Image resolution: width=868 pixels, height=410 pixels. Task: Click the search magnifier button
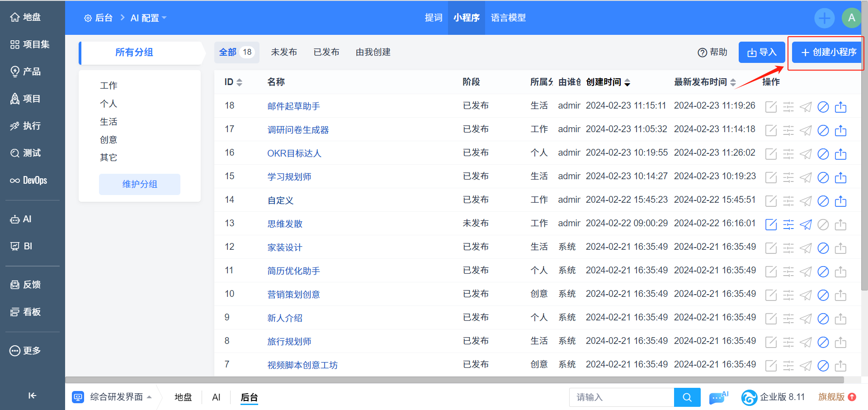tap(687, 397)
